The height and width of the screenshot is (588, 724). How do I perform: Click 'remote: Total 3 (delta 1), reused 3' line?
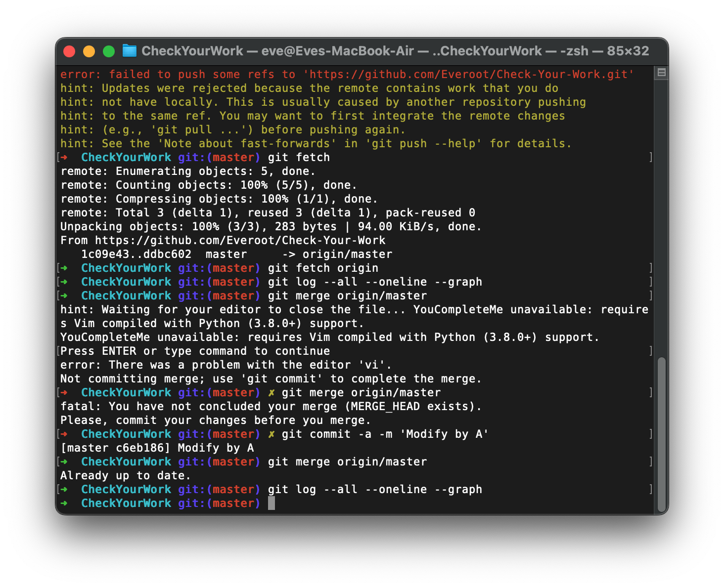[x=268, y=212]
